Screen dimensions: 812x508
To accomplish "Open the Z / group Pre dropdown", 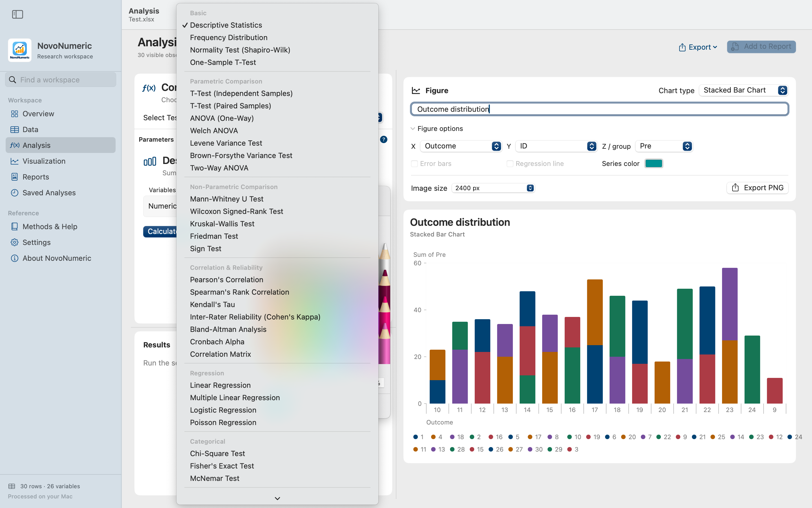I will pos(664,146).
